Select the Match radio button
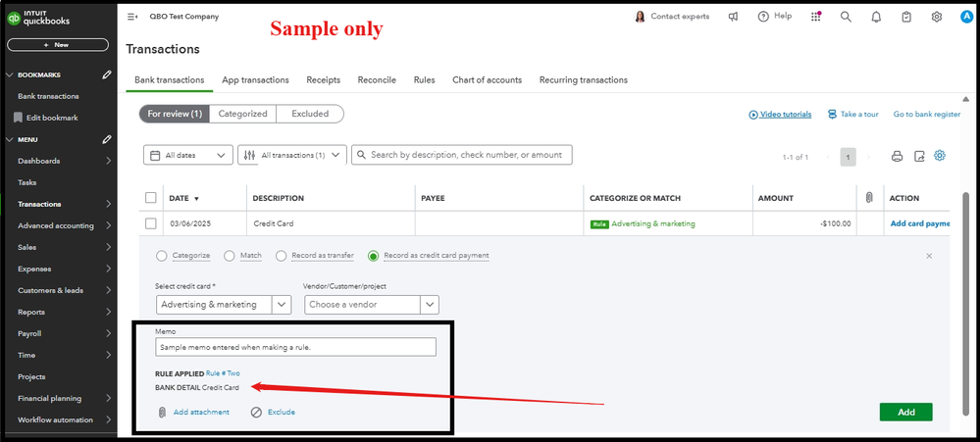Image resolution: width=980 pixels, height=442 pixels. click(230, 256)
